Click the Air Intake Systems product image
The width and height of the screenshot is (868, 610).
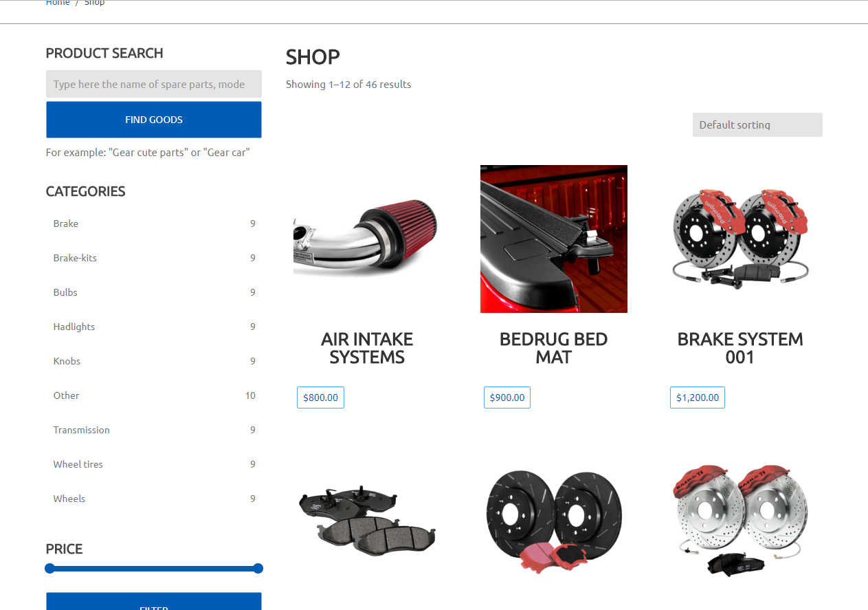point(366,239)
